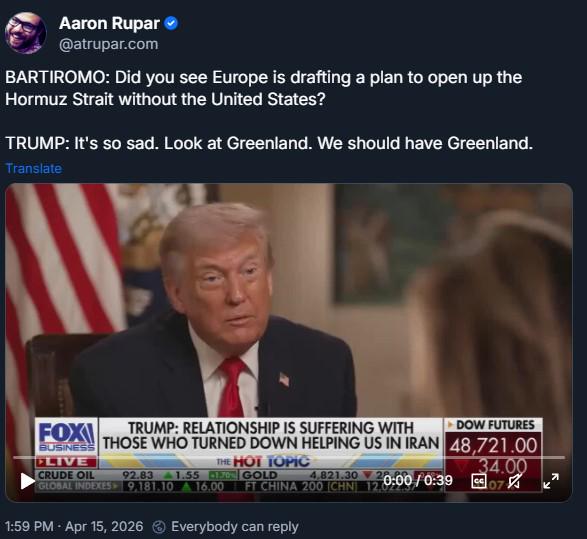This screenshot has width=587, height=539.
Task: Open the @atrupar.com handle link
Action: (x=109, y=44)
